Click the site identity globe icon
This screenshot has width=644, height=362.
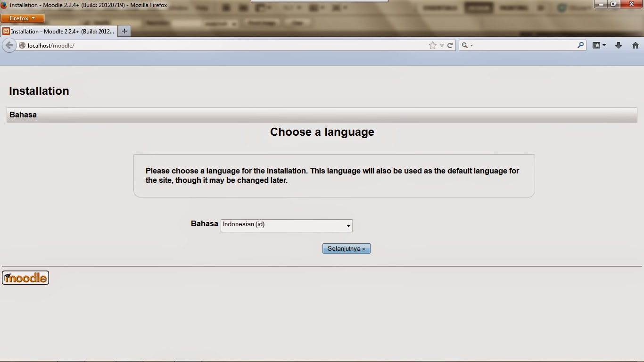pyautogui.click(x=22, y=45)
